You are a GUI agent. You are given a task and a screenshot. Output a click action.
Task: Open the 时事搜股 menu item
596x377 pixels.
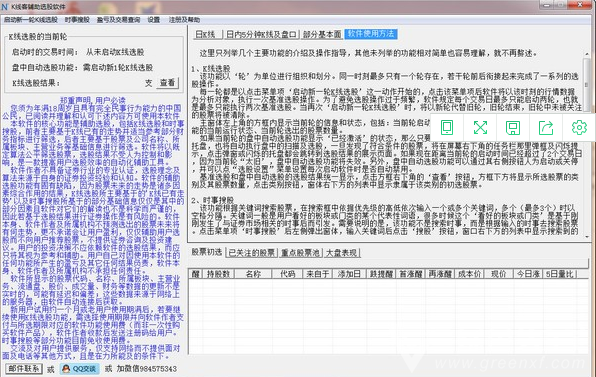(x=77, y=20)
